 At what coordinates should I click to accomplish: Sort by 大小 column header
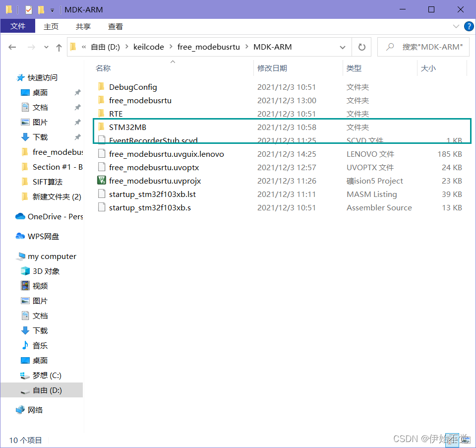(428, 68)
